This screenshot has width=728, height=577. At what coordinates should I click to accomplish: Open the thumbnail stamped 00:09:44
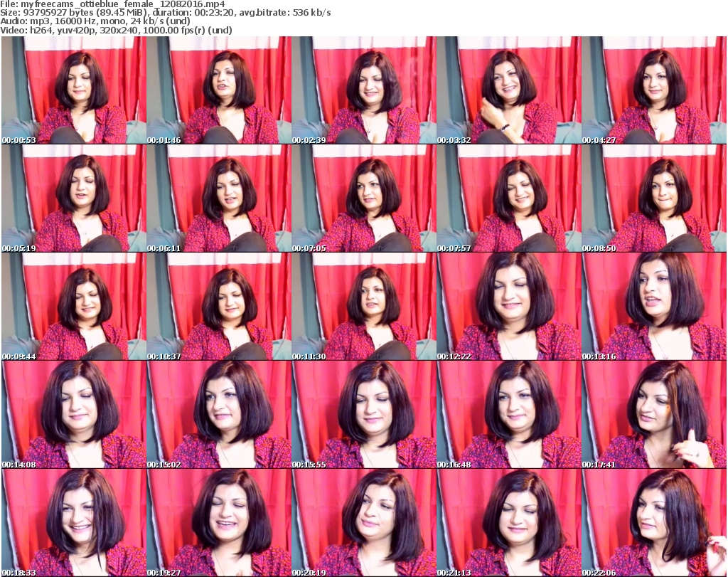[x=74, y=307]
